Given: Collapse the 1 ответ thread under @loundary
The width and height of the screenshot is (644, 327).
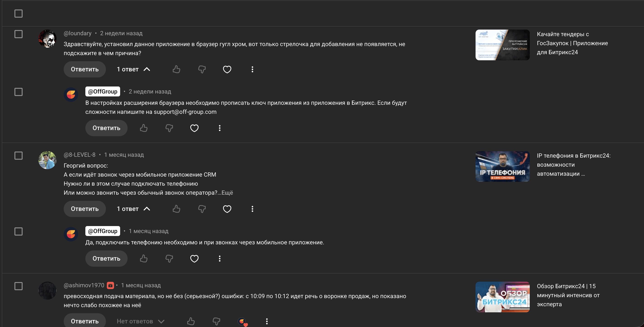Looking at the screenshot, I should tap(133, 69).
